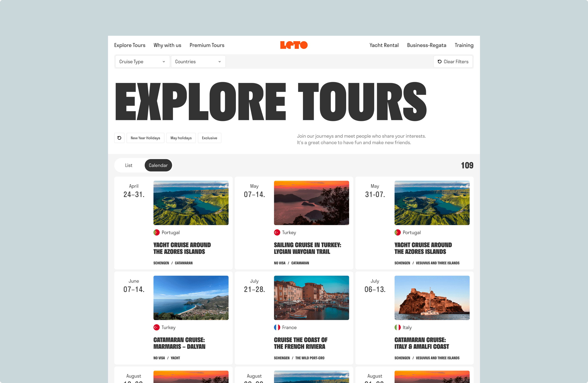Toggle the New Year Holidays tag
The height and width of the screenshot is (383, 588).
[x=145, y=138]
